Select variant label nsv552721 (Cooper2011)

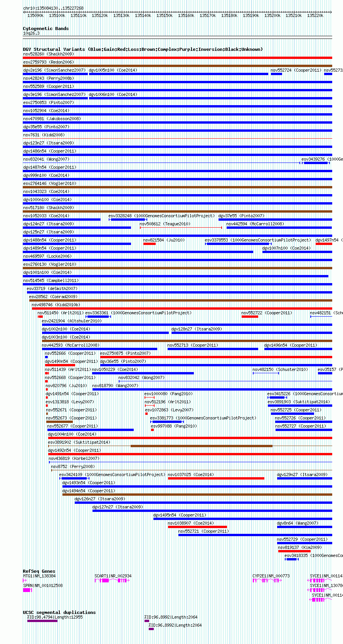coord(203,531)
